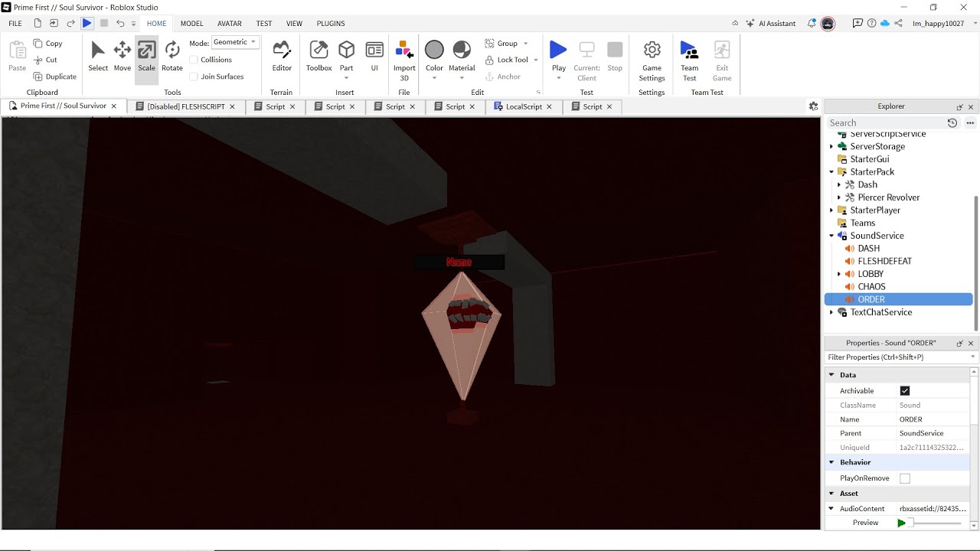
Task: Close the Prime First // Soul Survivor tab
Action: click(x=114, y=106)
